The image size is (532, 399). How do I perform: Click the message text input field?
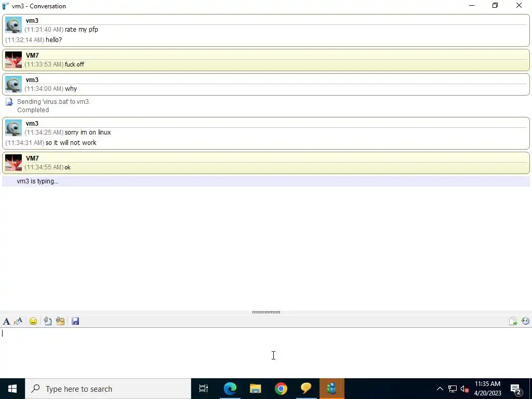point(266,352)
